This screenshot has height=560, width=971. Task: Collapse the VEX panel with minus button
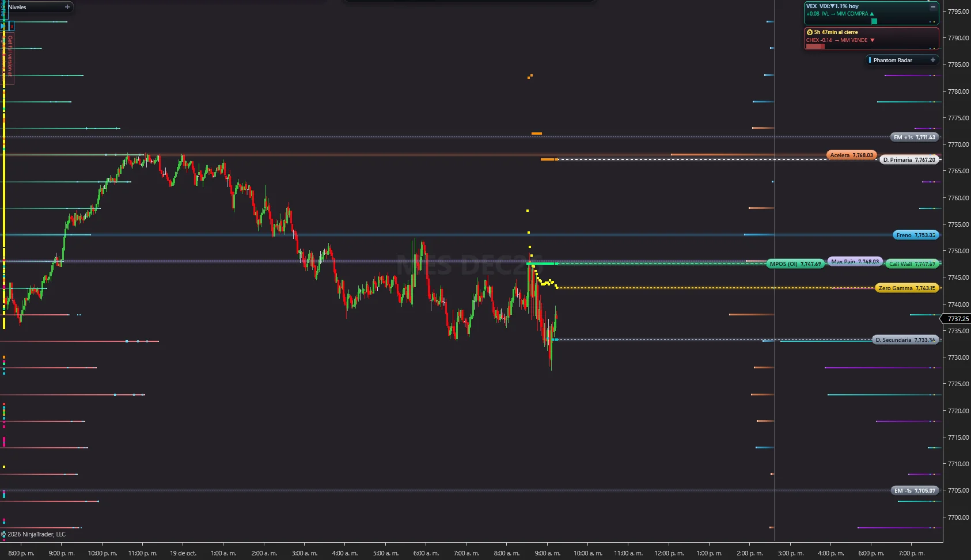[x=933, y=7]
